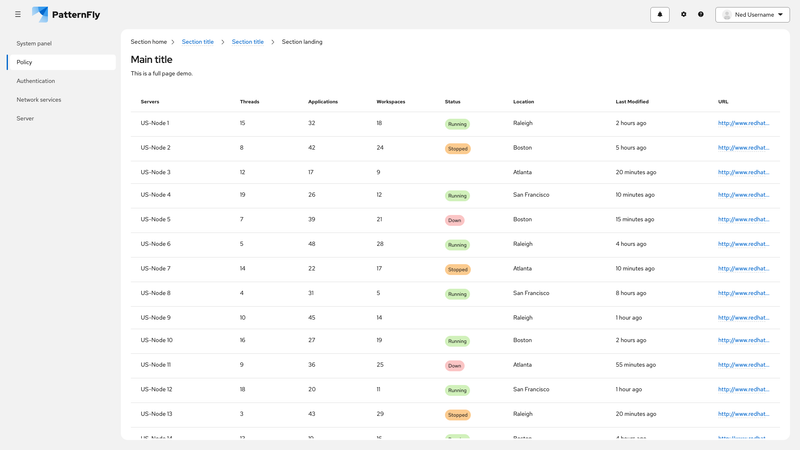Click the Applications column header
Viewport: 800px width, 450px height.
click(323, 102)
